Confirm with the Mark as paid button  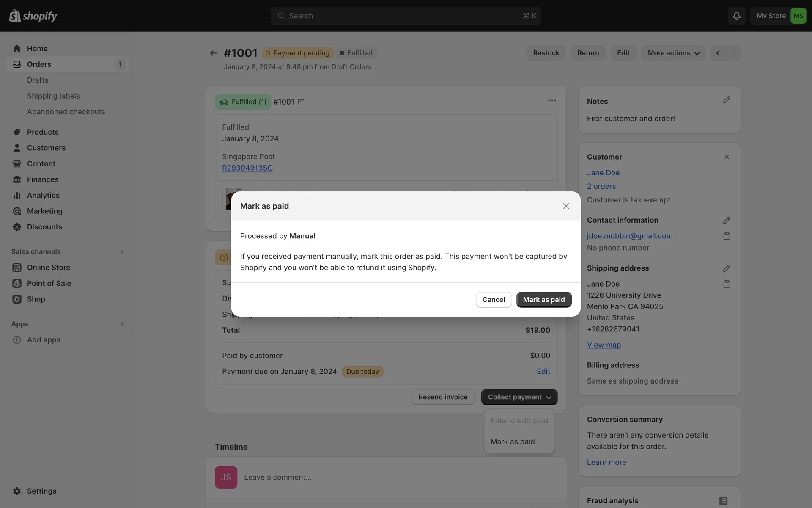(543, 300)
